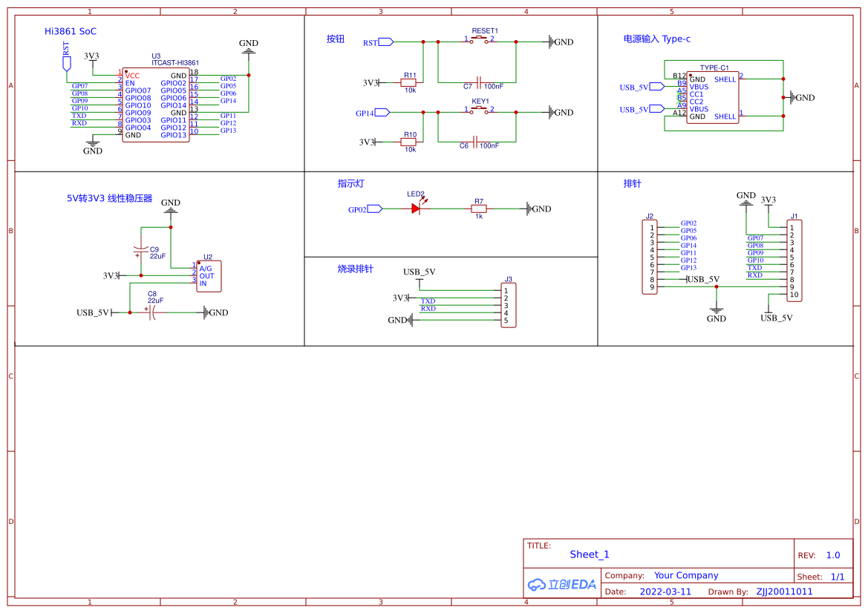Click the RESET1 push-button switch symbol
868x613 pixels.
pos(479,40)
